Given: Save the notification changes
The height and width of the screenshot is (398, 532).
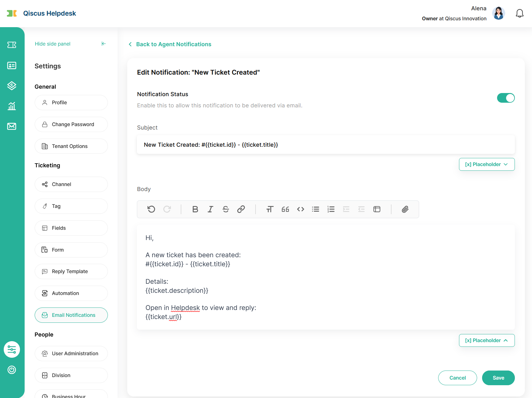Looking at the screenshot, I should (x=498, y=378).
